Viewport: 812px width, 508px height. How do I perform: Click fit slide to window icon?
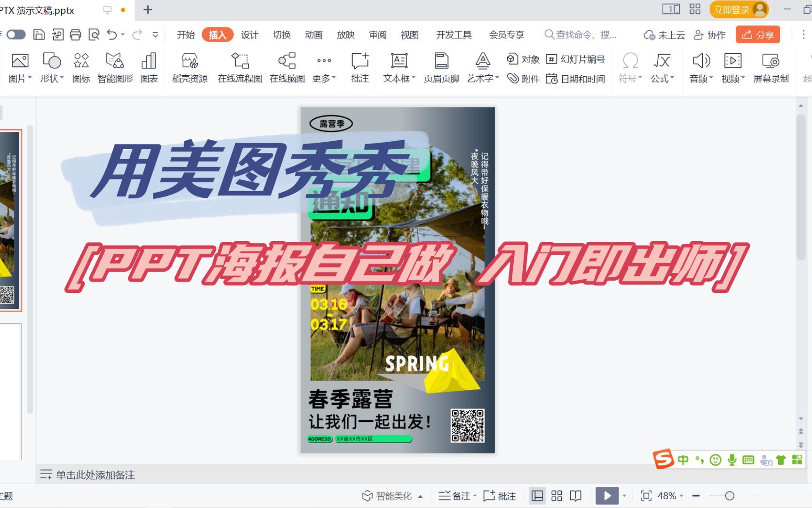[x=646, y=496]
